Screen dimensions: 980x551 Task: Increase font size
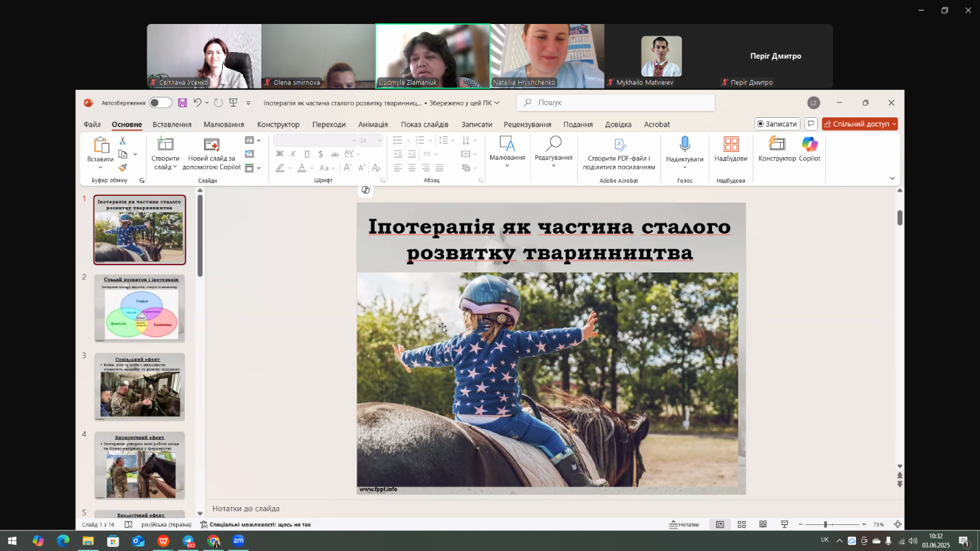coord(347,168)
